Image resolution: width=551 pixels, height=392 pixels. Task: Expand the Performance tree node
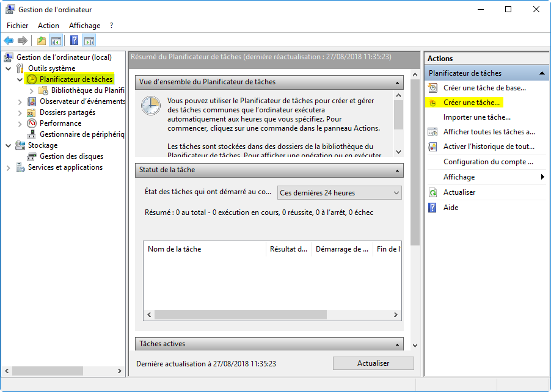point(20,123)
